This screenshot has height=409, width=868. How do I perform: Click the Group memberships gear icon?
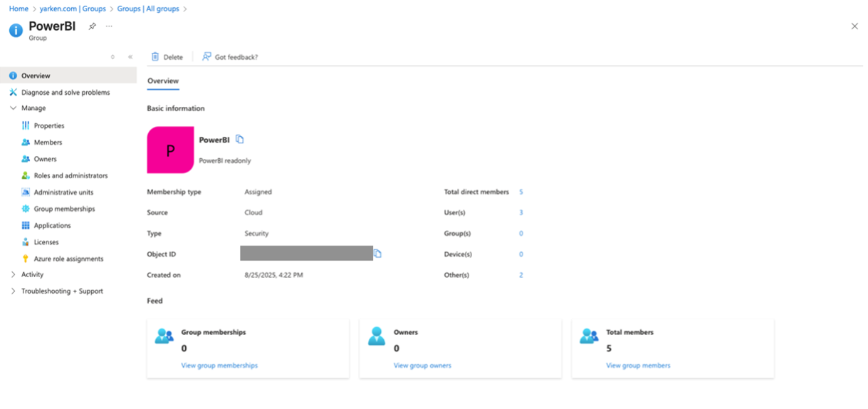coord(26,209)
